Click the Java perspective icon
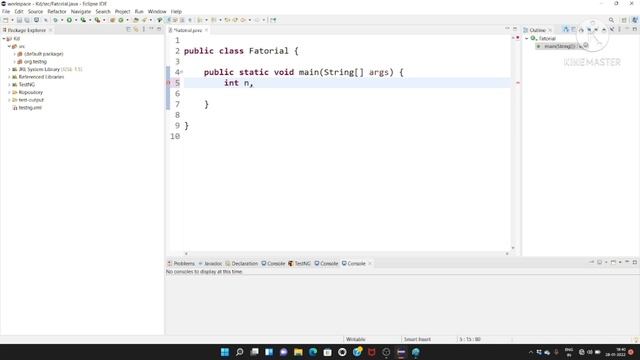This screenshot has width=640, height=360. 635,20
